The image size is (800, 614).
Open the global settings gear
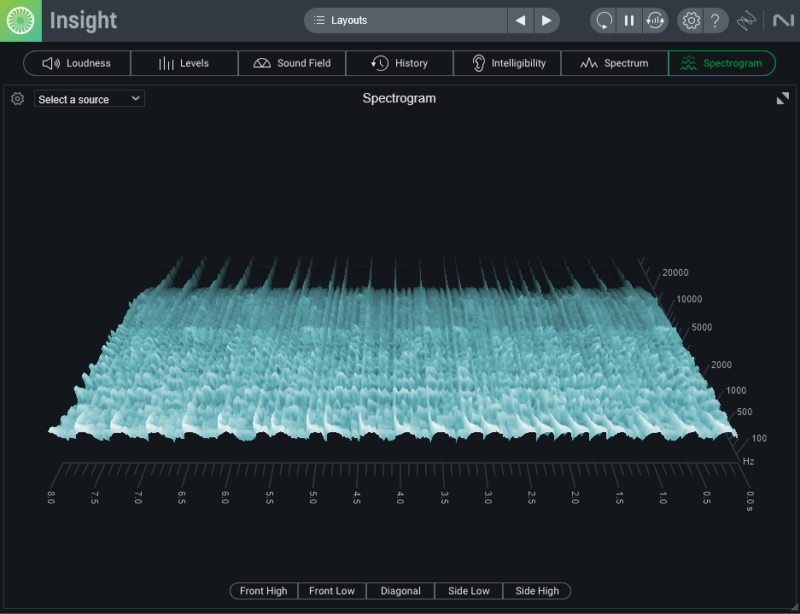tap(691, 20)
